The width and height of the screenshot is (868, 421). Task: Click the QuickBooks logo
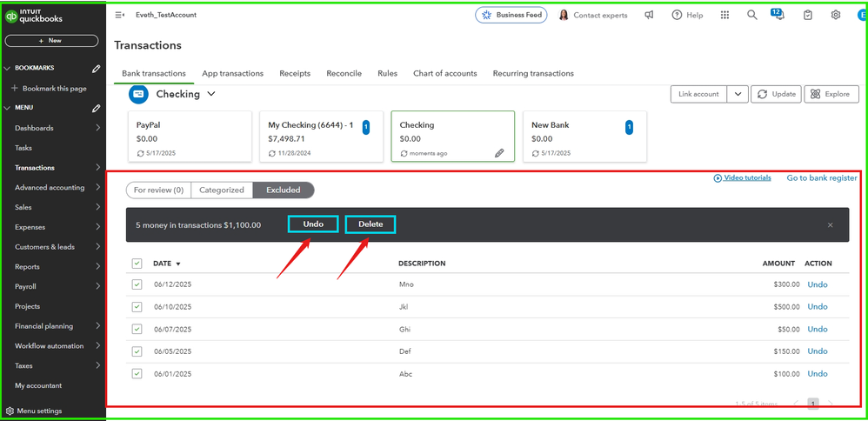34,17
